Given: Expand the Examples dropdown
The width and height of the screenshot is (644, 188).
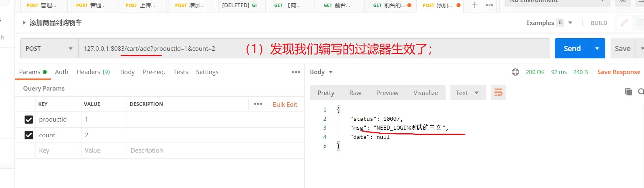Looking at the screenshot, I should point(570,23).
